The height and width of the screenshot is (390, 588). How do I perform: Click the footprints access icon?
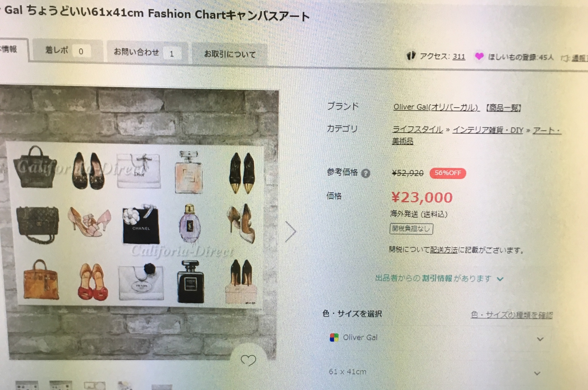tap(411, 56)
